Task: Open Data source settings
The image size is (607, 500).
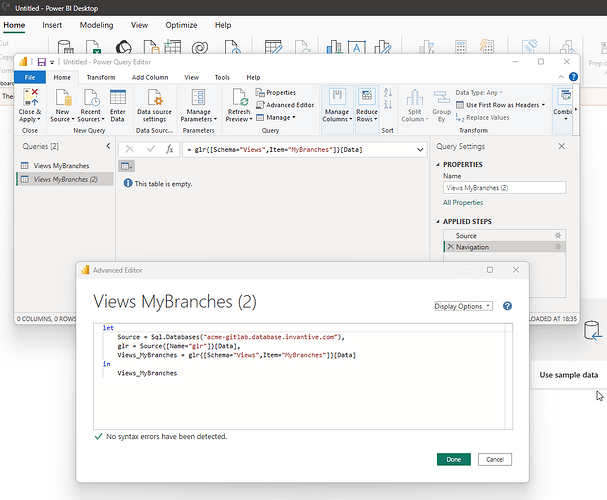Action: pos(154,105)
